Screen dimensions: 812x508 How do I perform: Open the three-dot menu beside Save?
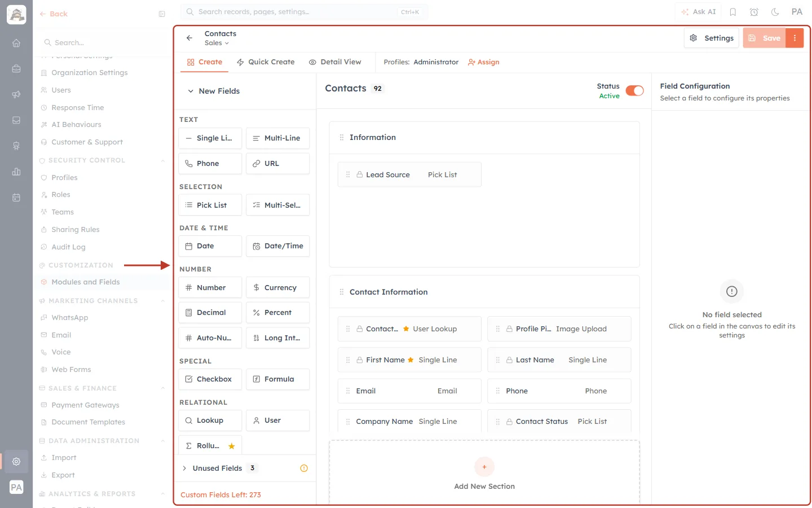(x=795, y=38)
